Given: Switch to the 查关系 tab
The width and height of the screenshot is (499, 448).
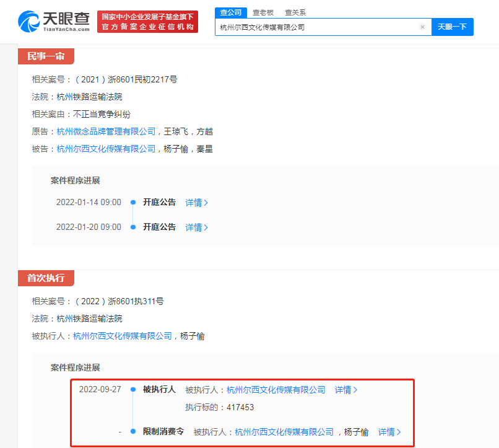Looking at the screenshot, I should coord(295,13).
